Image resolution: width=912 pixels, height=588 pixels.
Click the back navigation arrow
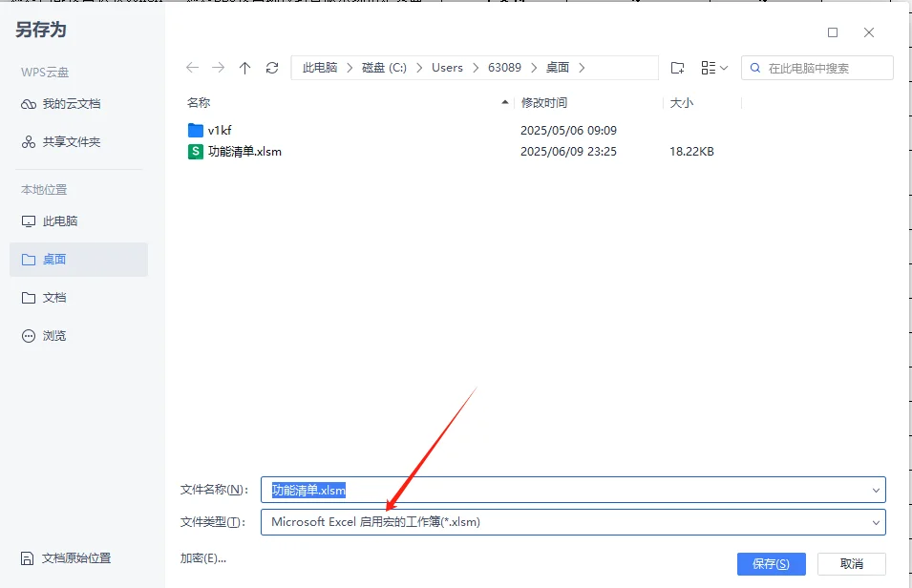point(192,67)
